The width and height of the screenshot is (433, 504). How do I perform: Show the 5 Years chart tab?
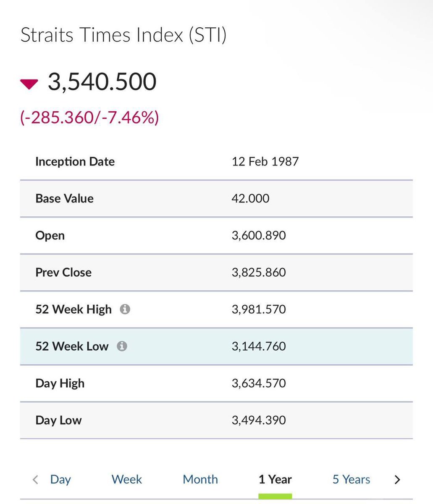point(352,479)
